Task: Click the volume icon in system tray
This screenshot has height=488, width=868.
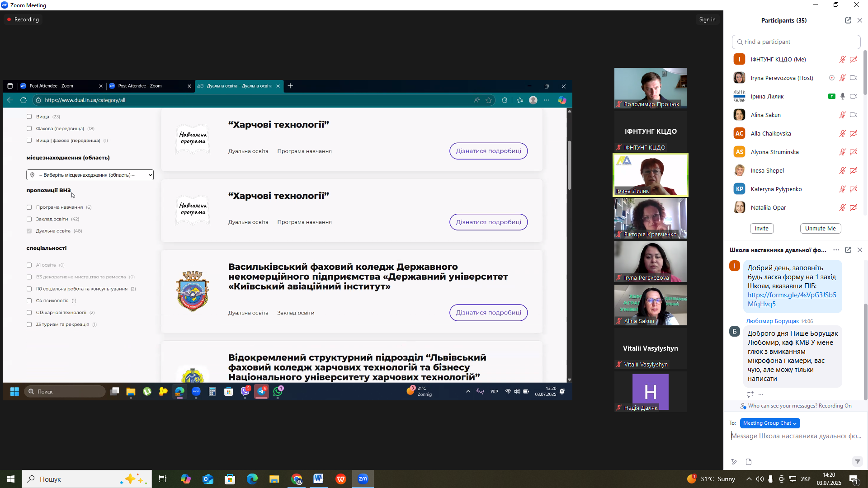Action: tap(759, 479)
